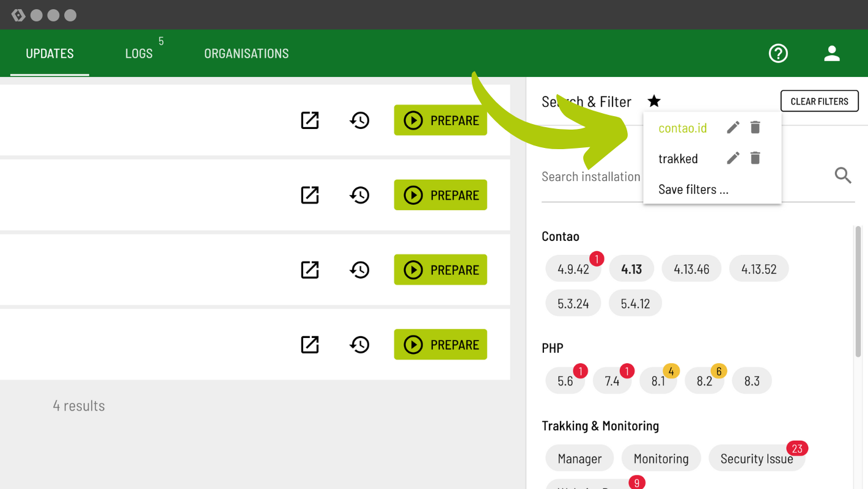This screenshot has width=868, height=489.
Task: Open first row's external link icon
Action: coord(310,120)
